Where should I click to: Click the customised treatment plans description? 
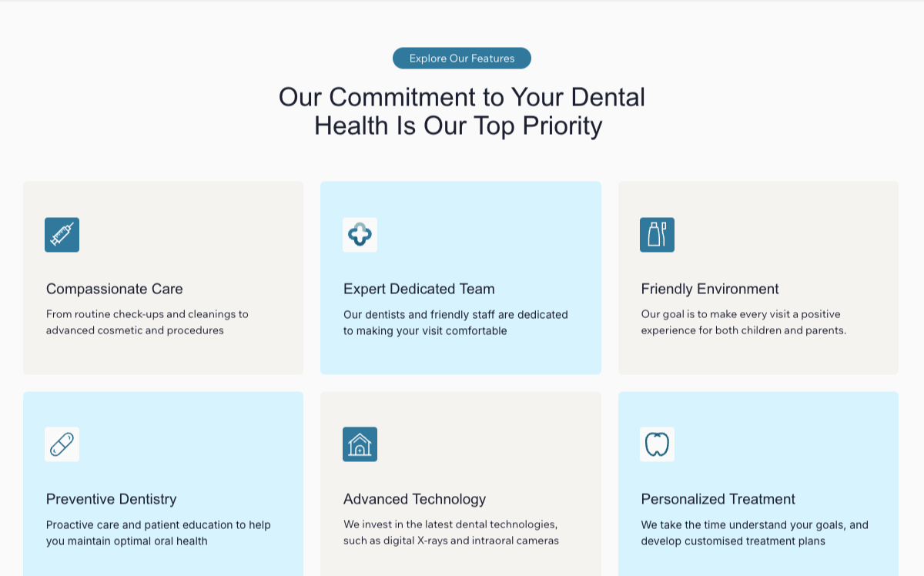[x=755, y=533]
